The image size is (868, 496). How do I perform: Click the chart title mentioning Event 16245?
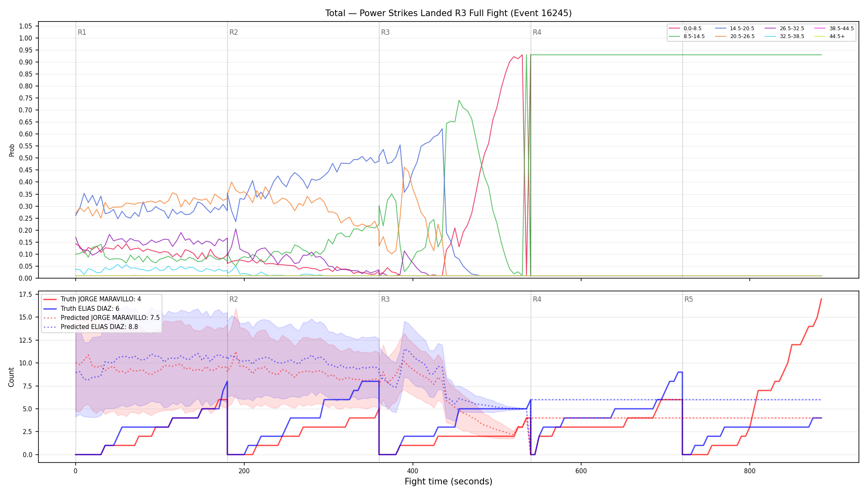click(x=448, y=13)
